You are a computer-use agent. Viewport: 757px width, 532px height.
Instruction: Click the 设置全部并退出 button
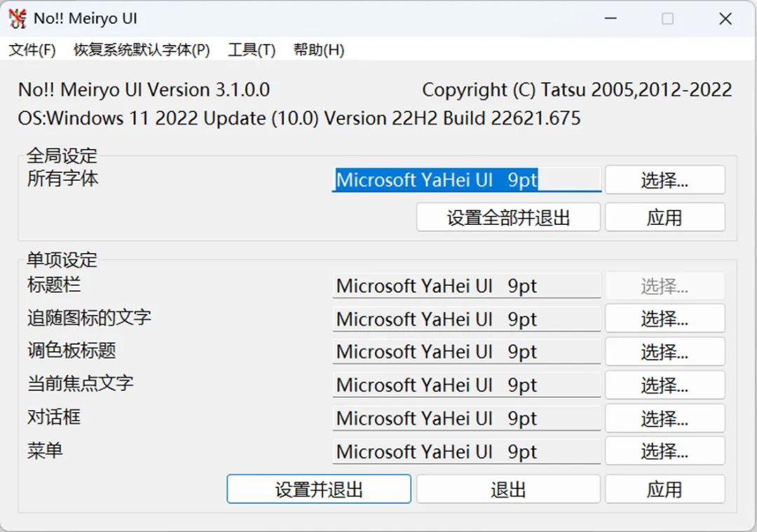click(508, 217)
